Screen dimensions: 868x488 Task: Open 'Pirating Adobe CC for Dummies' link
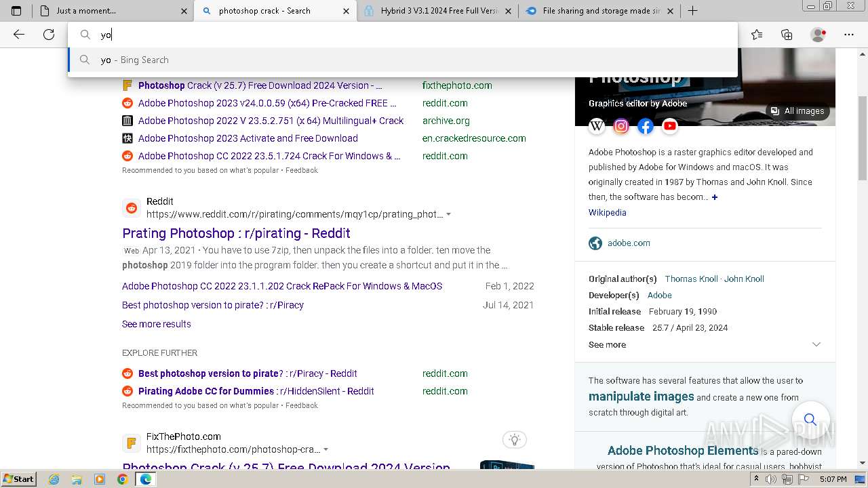256,391
